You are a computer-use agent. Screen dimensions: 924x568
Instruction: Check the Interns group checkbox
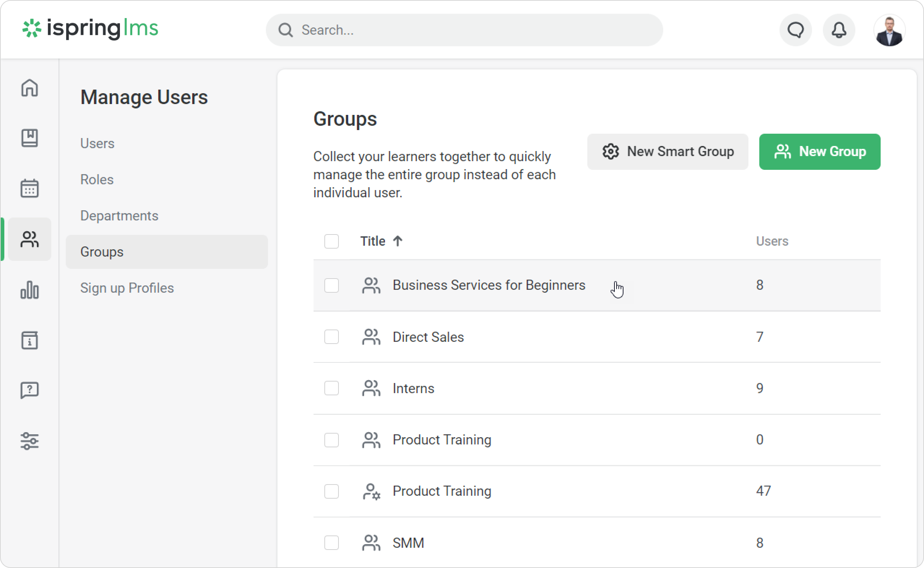tap(331, 388)
